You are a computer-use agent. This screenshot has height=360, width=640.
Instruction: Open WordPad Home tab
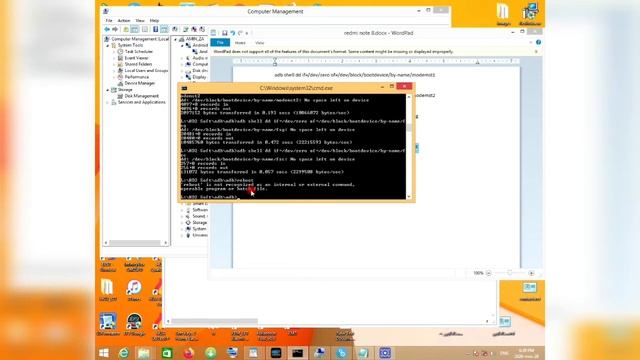(240, 43)
